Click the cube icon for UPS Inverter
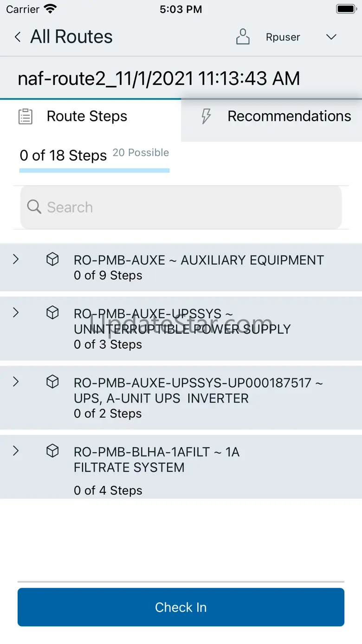362x644 pixels. click(x=53, y=382)
